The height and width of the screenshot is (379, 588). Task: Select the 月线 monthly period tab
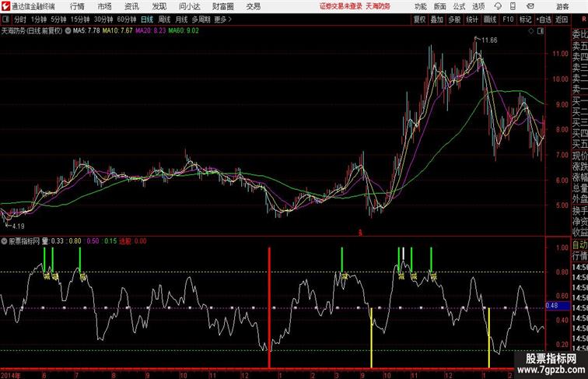181,19
